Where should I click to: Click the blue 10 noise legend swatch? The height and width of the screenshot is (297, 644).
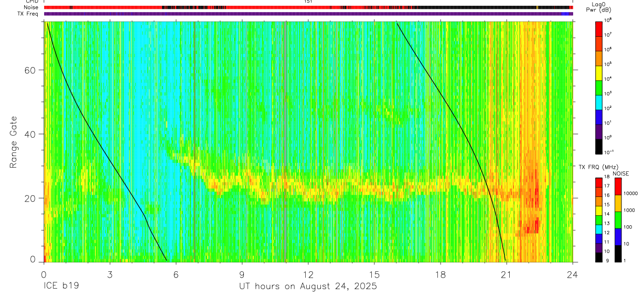point(617,236)
